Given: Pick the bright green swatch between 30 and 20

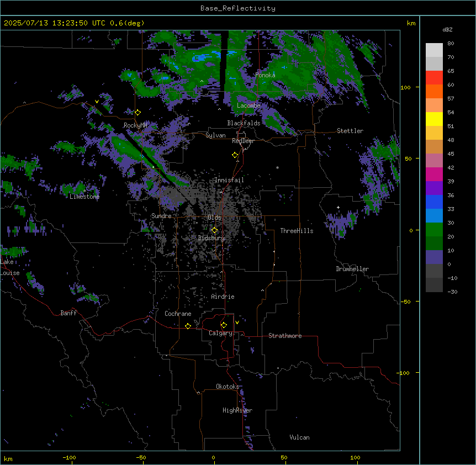Looking at the screenshot, I should 434,230.
